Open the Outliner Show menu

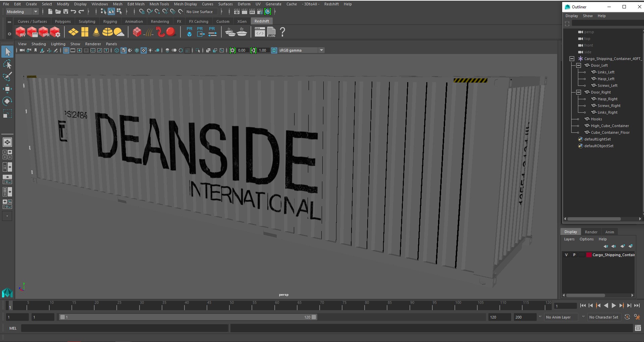588,16
